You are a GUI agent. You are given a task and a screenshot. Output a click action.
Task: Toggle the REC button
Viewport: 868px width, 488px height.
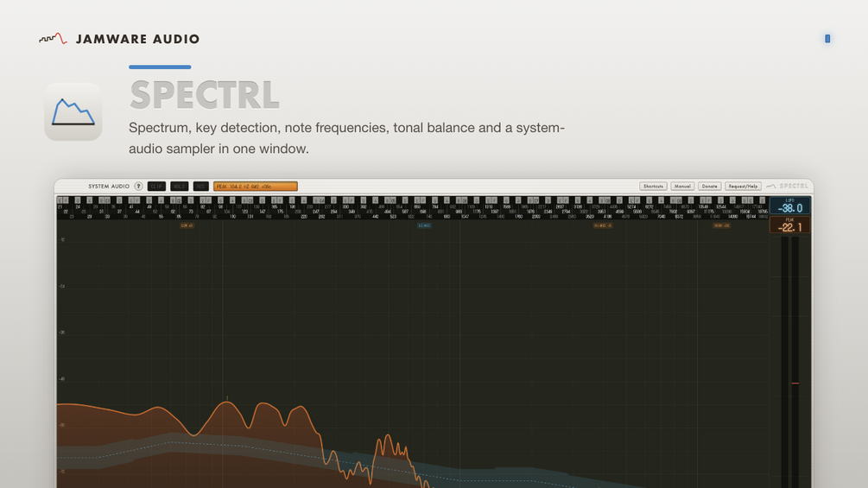coord(201,187)
